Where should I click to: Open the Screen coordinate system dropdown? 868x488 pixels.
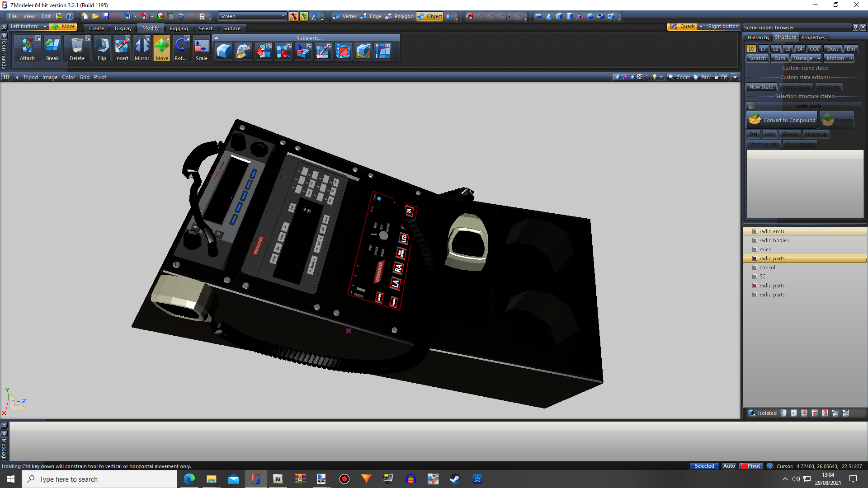coord(283,16)
